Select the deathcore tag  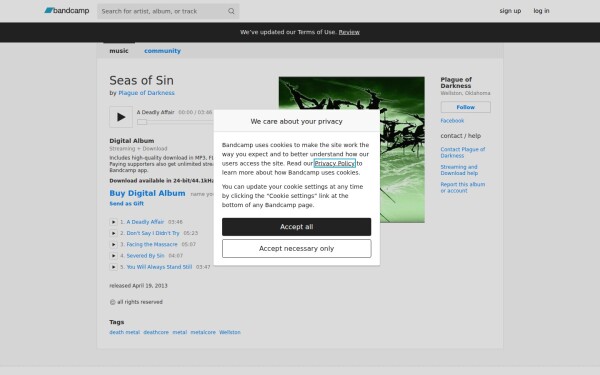(156, 332)
